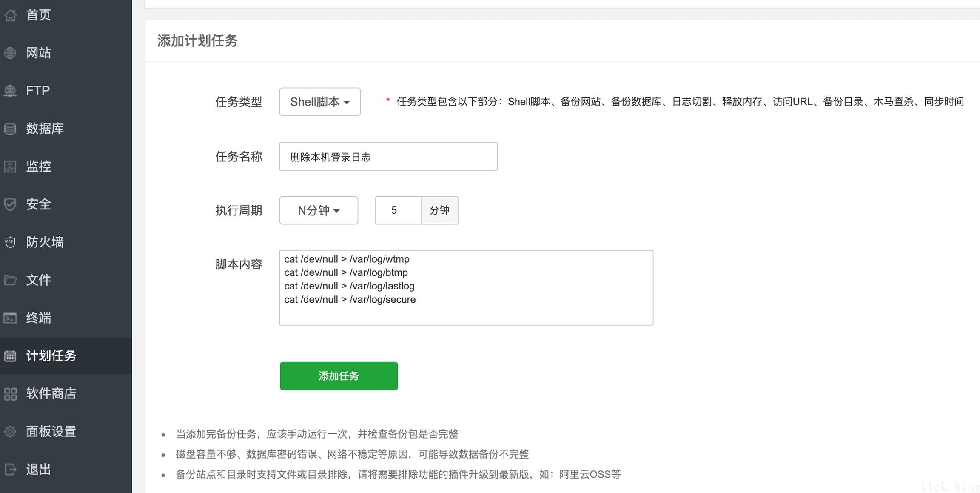Viewport: 980px width, 493px height.
Task: Click the security shield icon
Action: tap(10, 204)
